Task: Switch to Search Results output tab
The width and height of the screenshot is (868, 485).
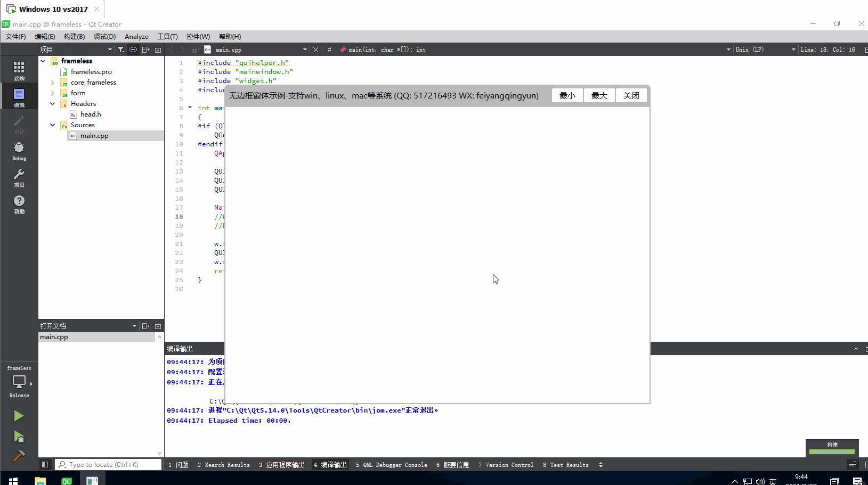Action: [x=224, y=465]
